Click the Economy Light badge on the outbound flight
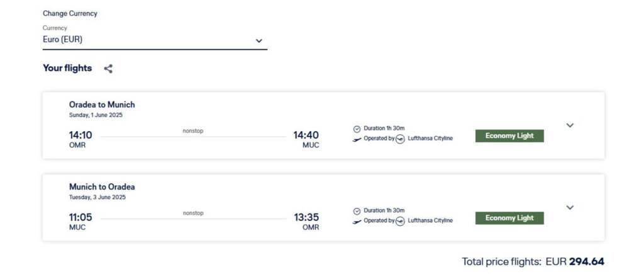644x274 pixels. [509, 136]
